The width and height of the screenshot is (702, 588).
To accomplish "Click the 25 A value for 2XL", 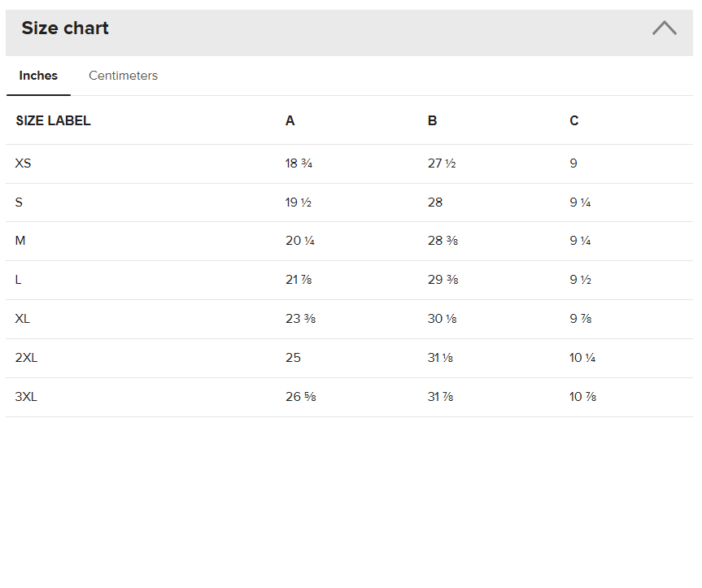I will pos(294,358).
